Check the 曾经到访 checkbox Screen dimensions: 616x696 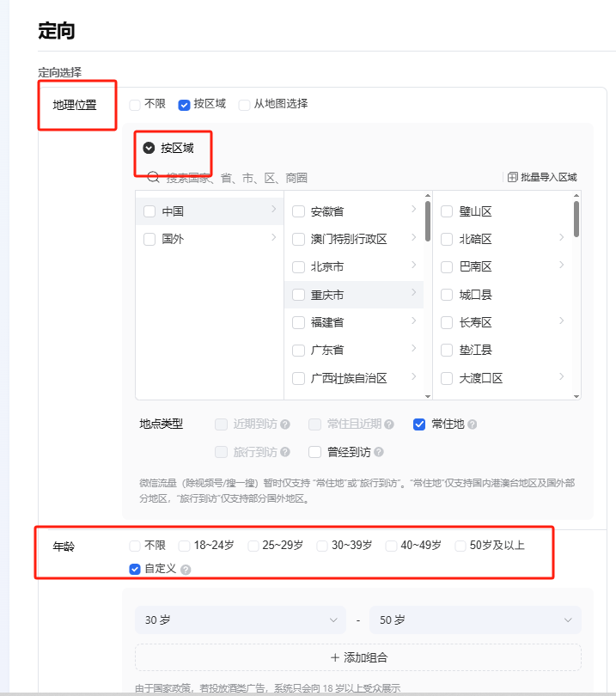pos(314,452)
